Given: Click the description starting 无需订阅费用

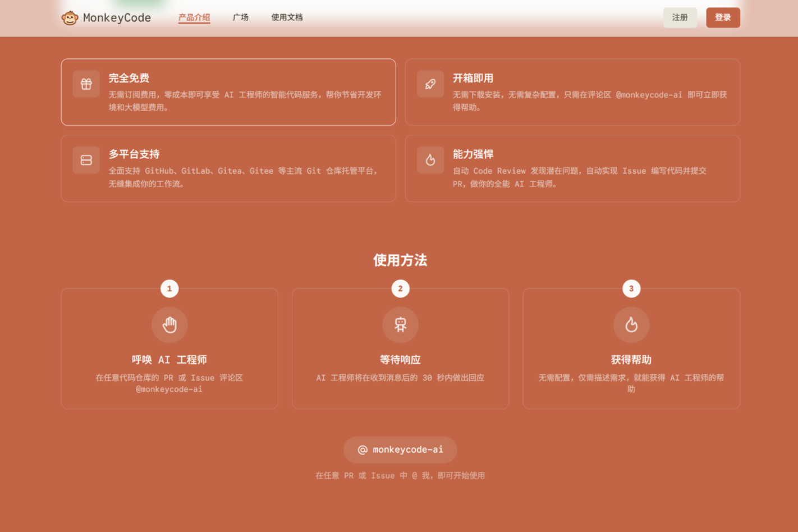Looking at the screenshot, I should tap(245, 101).
